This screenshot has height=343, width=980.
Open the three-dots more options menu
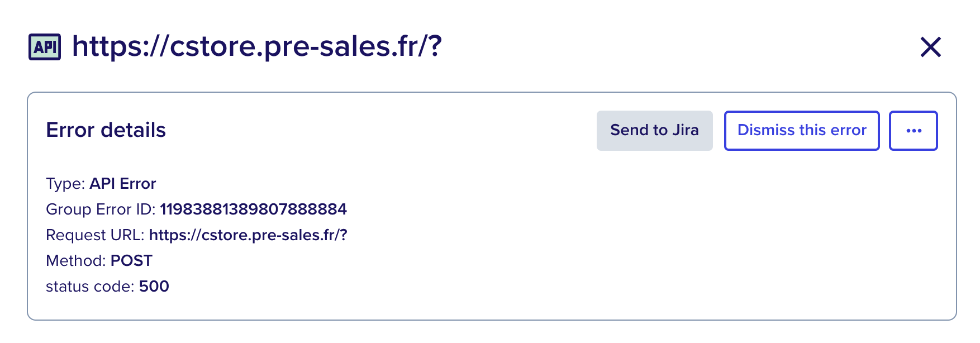(914, 131)
